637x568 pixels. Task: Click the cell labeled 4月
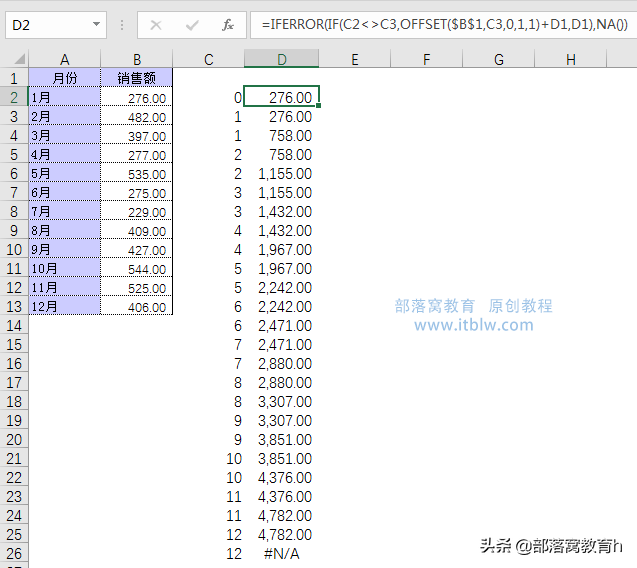(x=65, y=154)
